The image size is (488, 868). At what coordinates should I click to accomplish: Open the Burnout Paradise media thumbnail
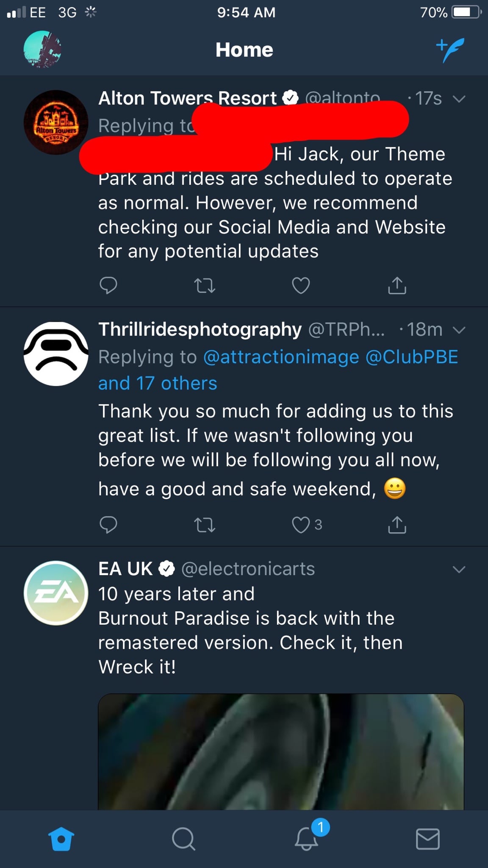(x=281, y=751)
